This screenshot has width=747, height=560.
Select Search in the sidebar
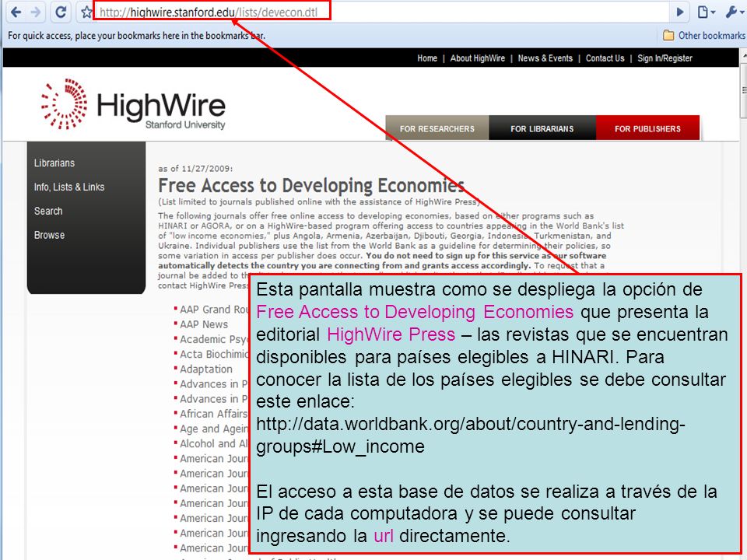point(48,211)
